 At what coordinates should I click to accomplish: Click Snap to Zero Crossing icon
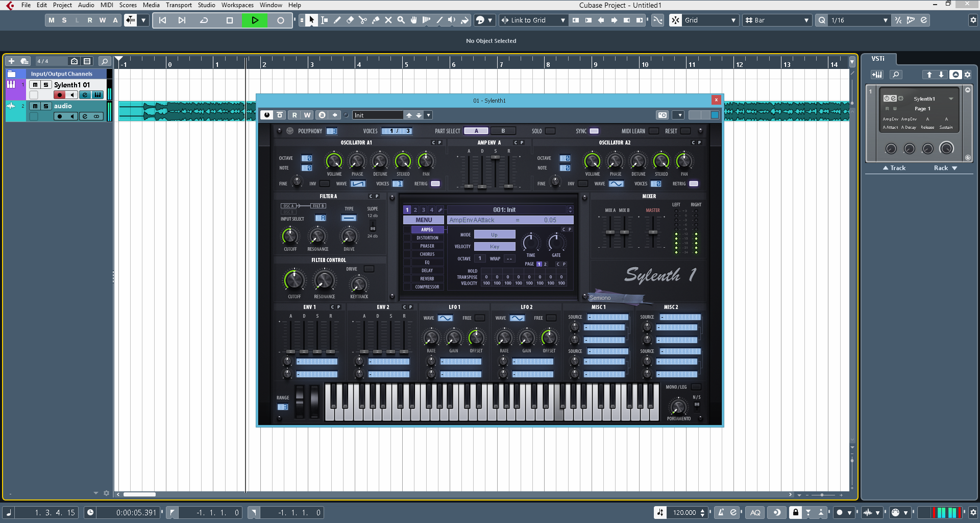(658, 20)
